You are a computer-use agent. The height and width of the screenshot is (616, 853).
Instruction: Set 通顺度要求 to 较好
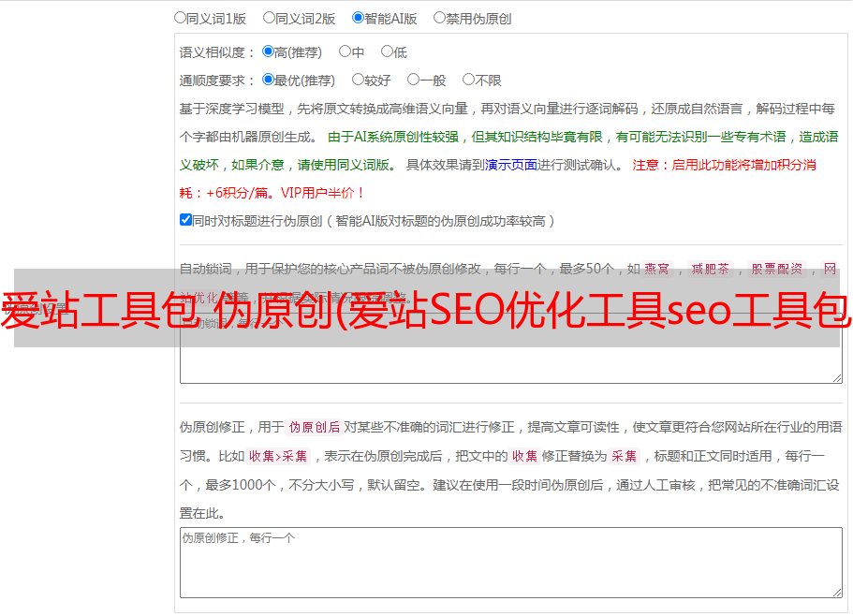(x=358, y=80)
